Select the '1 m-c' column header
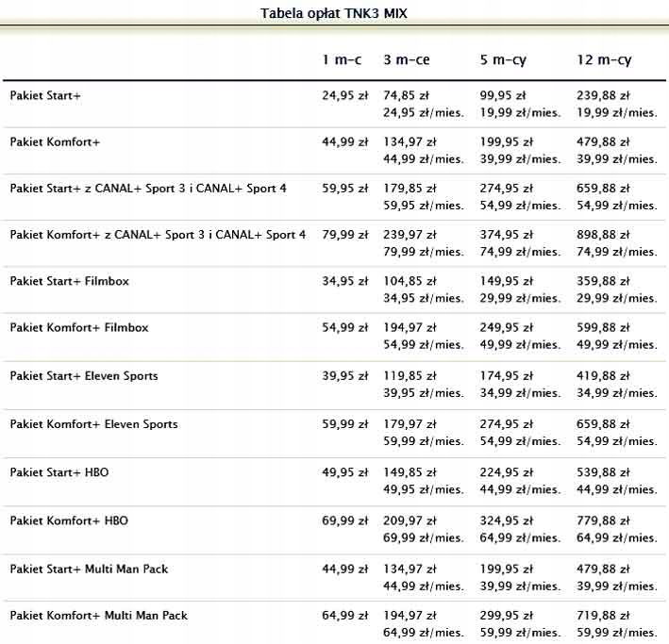The height and width of the screenshot is (644, 669). click(x=342, y=59)
